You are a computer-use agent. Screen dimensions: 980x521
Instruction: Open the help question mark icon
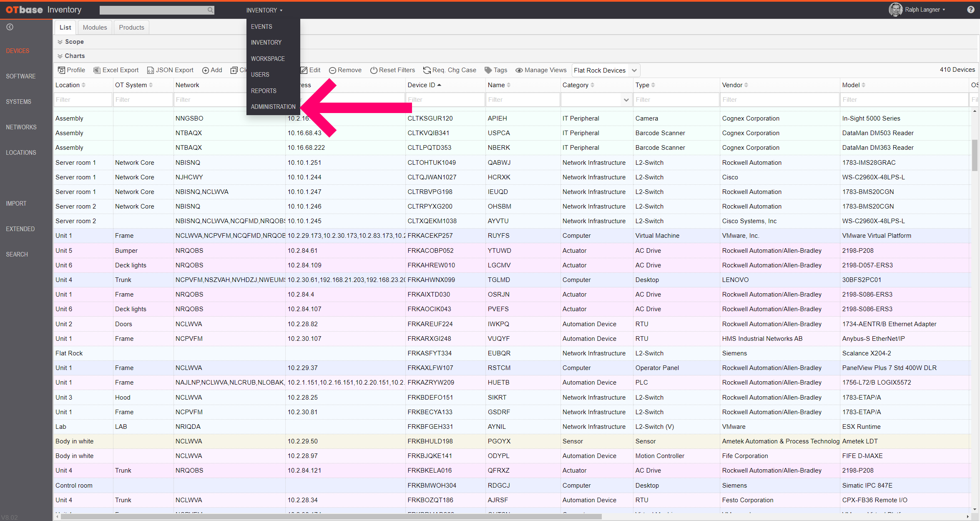pyautogui.click(x=971, y=10)
